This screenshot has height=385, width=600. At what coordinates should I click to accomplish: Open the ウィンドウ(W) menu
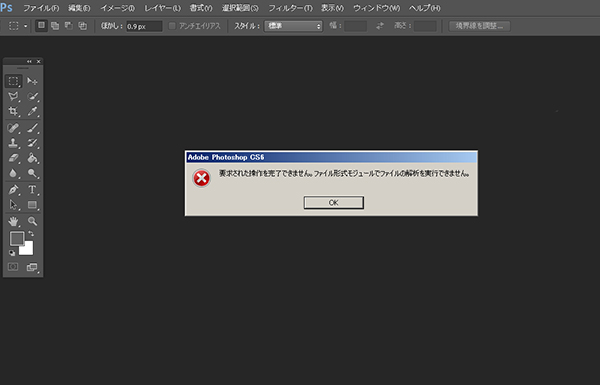point(376,8)
